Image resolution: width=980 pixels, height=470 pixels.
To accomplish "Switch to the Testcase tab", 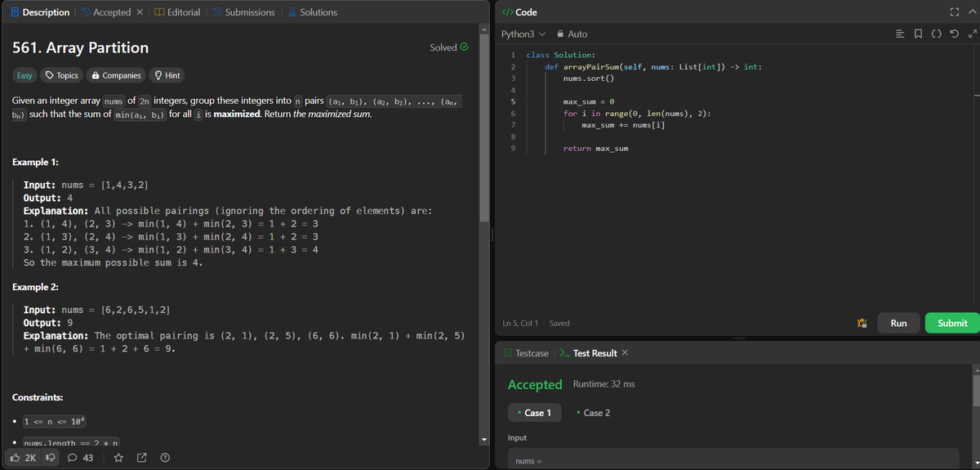I will pyautogui.click(x=526, y=353).
